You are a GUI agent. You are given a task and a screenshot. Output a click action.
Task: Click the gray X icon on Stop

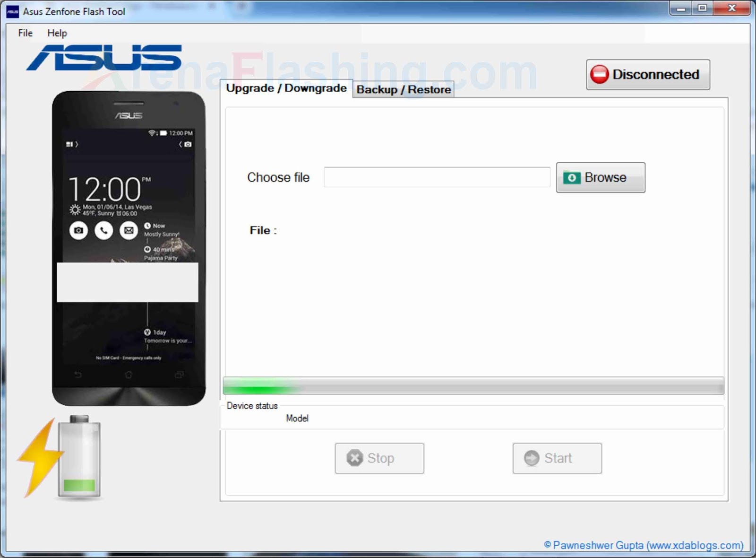click(x=355, y=458)
